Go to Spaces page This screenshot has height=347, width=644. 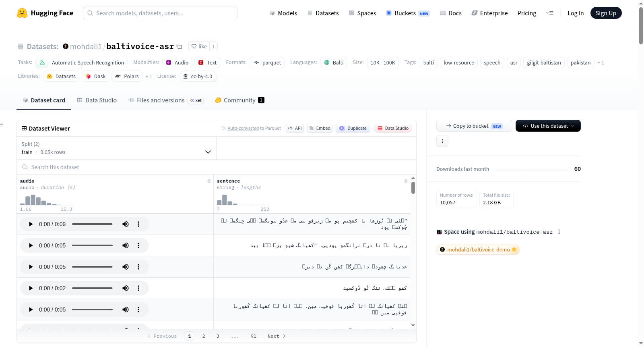coord(362,13)
